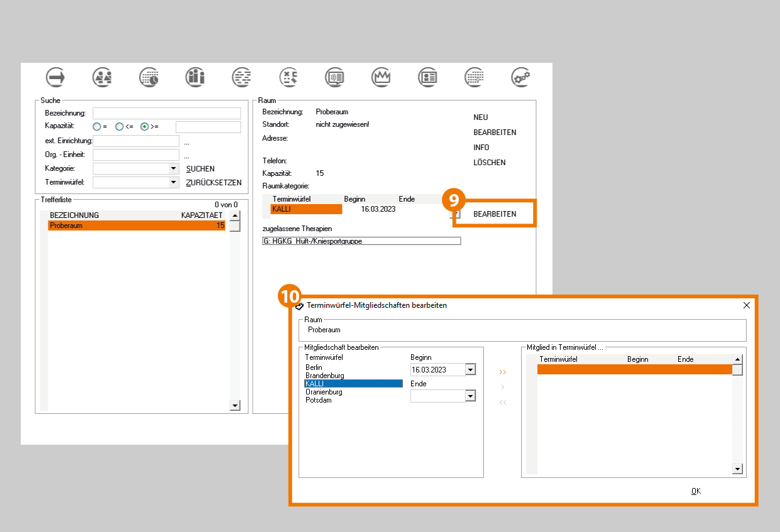This screenshot has height=532, width=780.
Task: Select Proberaum row in Trefferliste
Action: pyautogui.click(x=136, y=225)
